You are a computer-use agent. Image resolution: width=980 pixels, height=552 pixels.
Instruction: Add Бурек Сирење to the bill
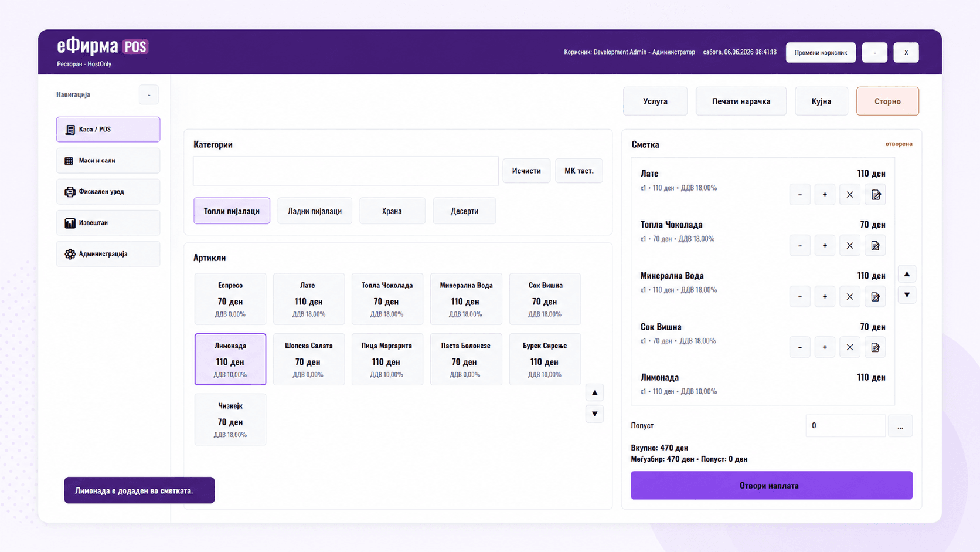(545, 359)
